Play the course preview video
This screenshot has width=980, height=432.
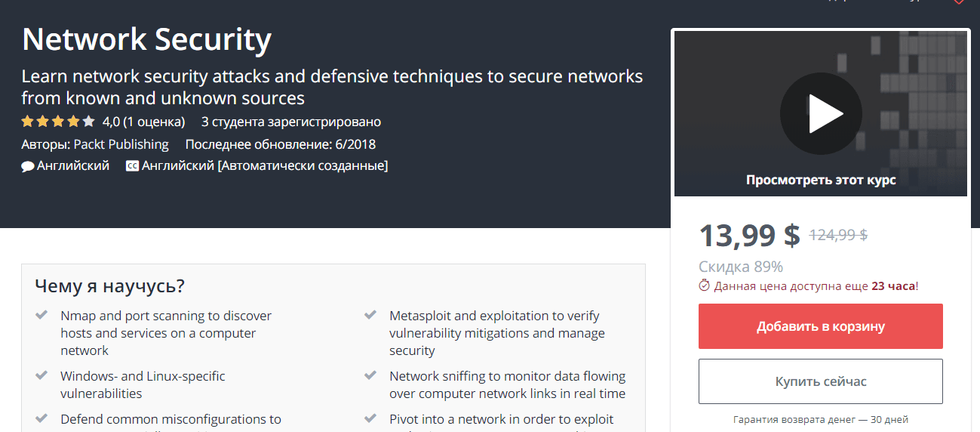tap(821, 114)
